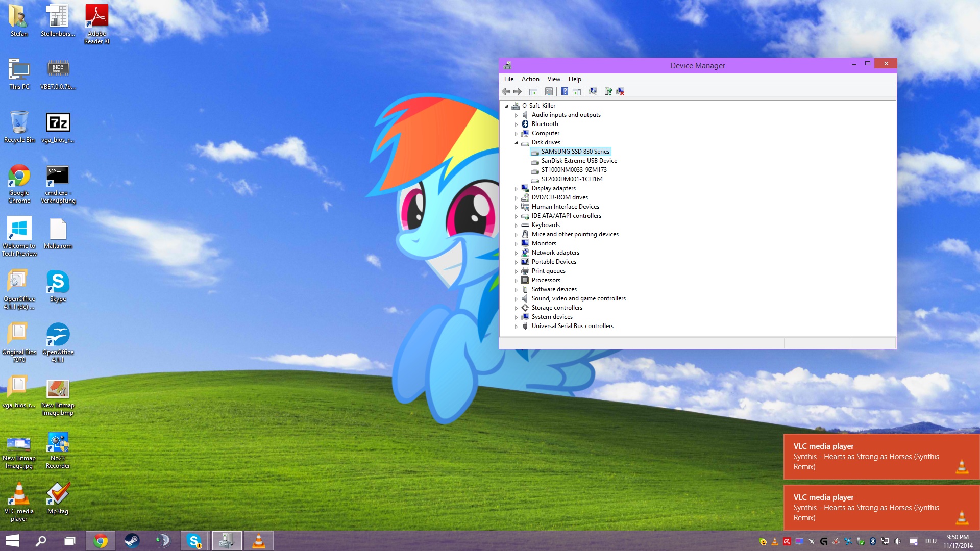Toggle the Show/Hide Console Tree toolbar icon

click(533, 92)
